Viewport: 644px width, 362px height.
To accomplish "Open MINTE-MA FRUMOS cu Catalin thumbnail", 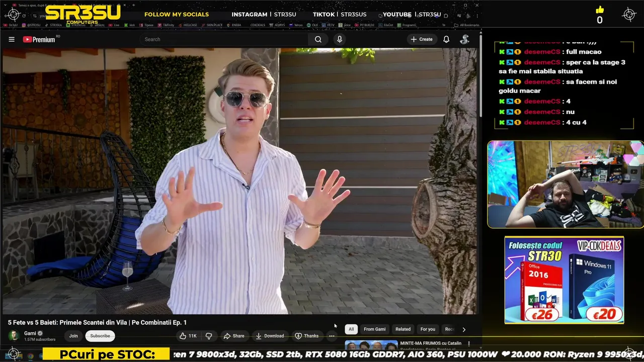I will tap(371, 345).
